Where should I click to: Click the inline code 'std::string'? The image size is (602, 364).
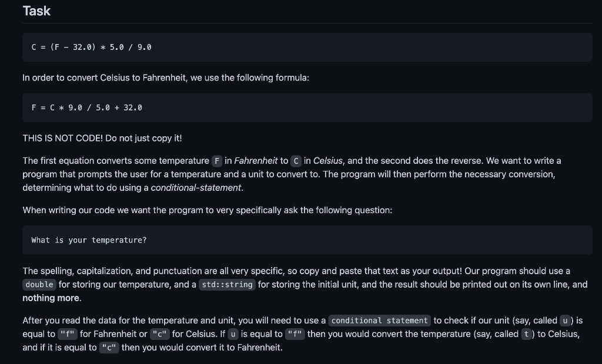pyautogui.click(x=228, y=285)
